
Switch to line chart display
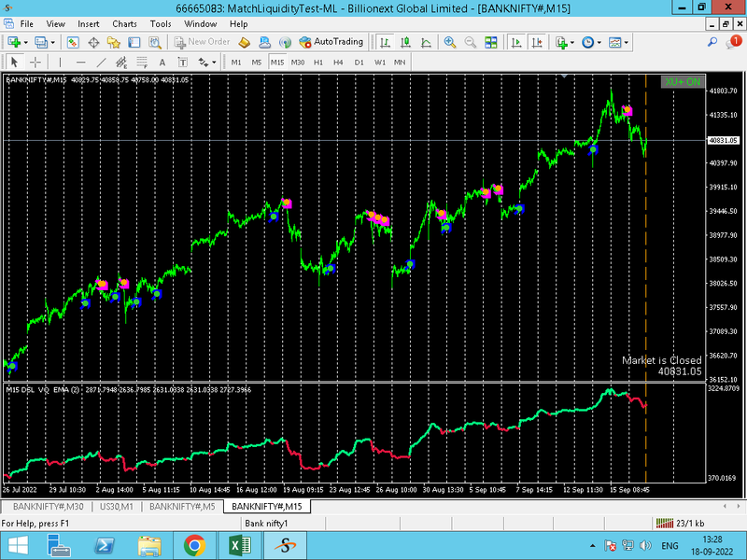coord(426,42)
